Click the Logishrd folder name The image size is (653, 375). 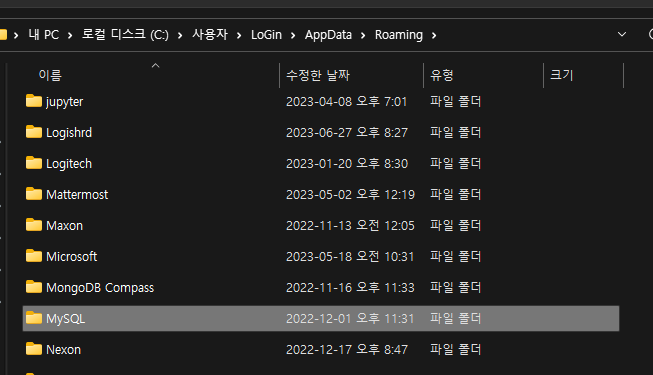click(x=69, y=132)
